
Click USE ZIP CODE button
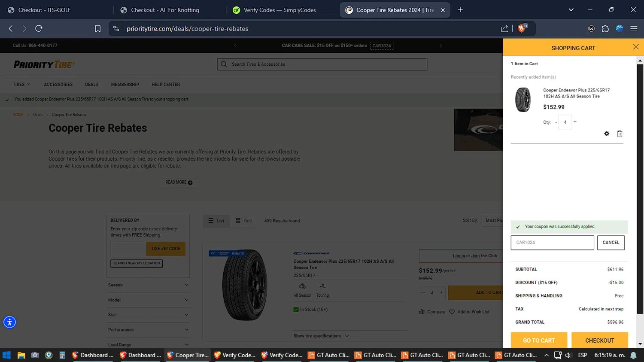(166, 249)
